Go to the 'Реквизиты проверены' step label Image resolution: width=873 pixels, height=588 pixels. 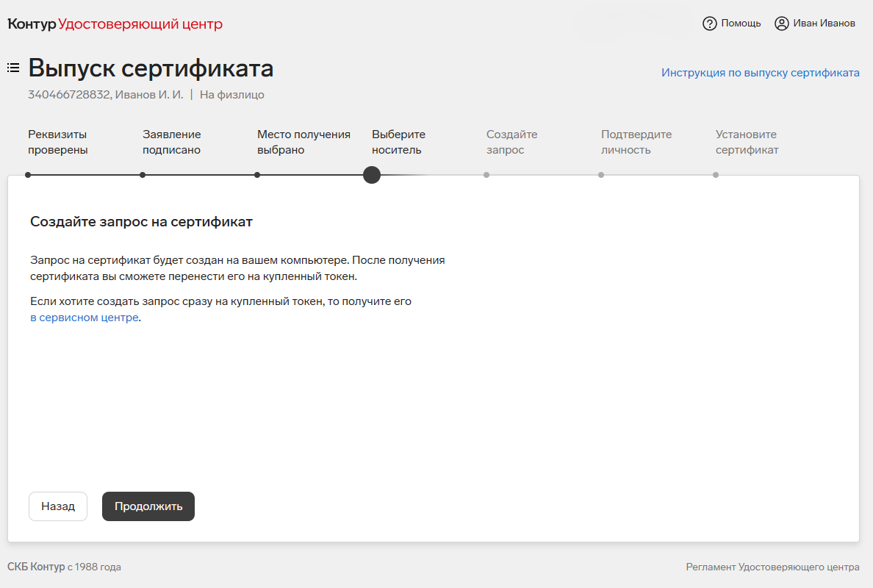click(x=58, y=142)
